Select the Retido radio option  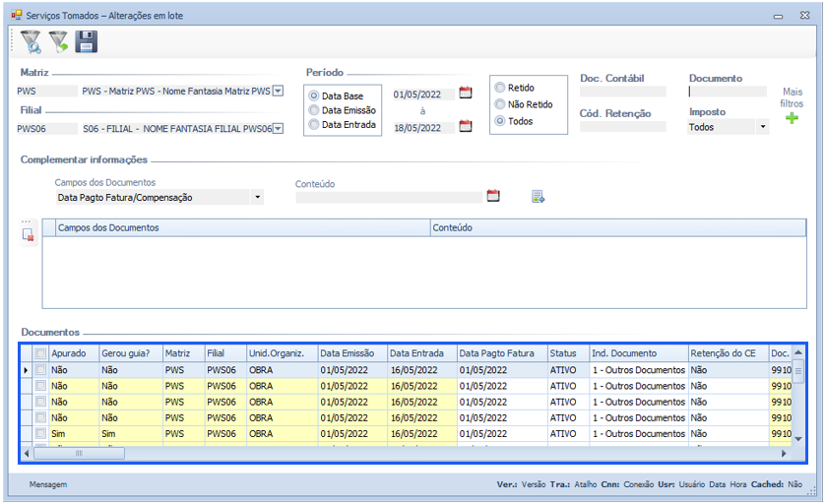[x=500, y=88]
